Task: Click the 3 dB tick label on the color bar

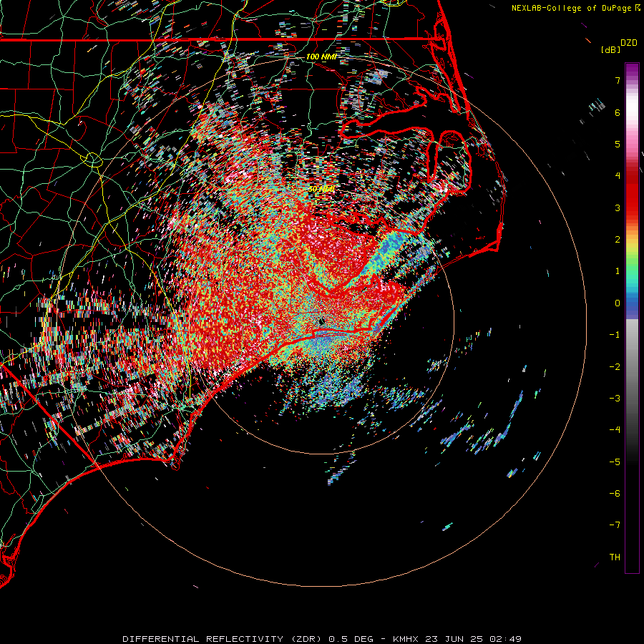Action: pyautogui.click(x=618, y=208)
